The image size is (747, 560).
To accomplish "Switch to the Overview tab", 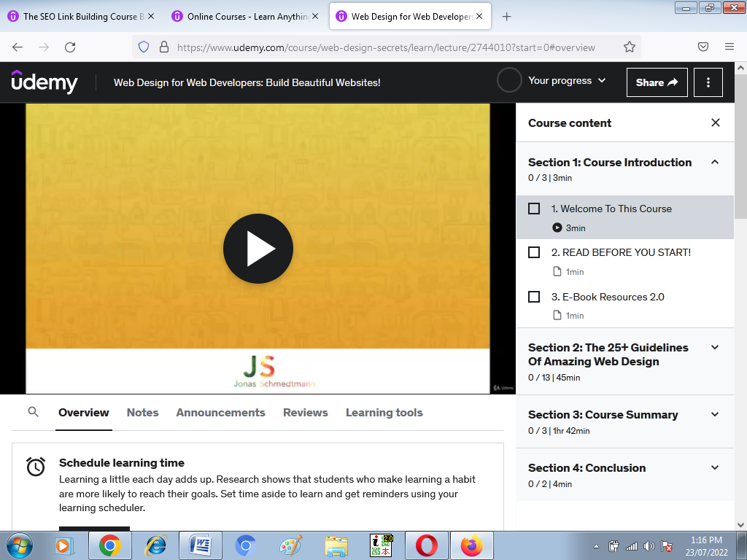I will (84, 413).
